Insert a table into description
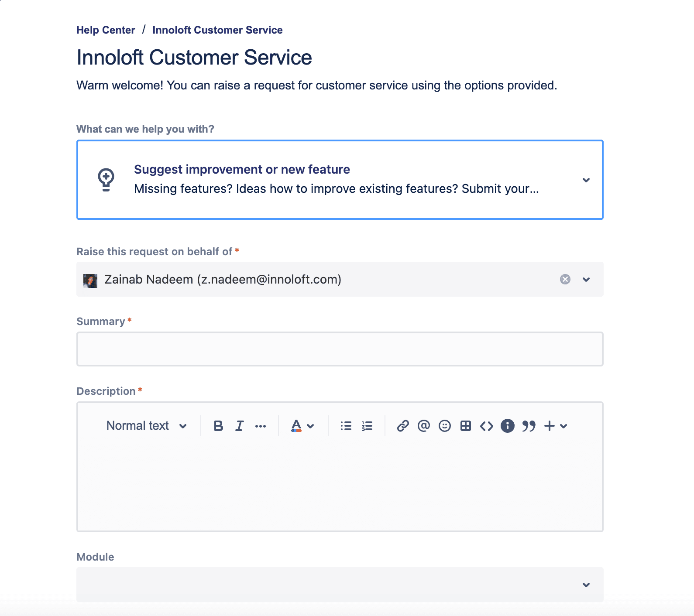694x616 pixels. coord(465,426)
